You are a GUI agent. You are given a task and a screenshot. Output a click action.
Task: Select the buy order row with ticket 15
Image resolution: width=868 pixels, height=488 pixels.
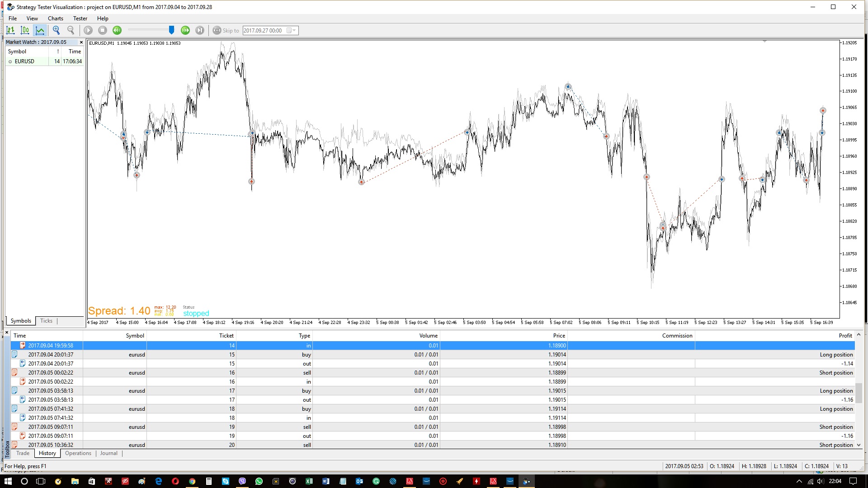(x=433, y=355)
